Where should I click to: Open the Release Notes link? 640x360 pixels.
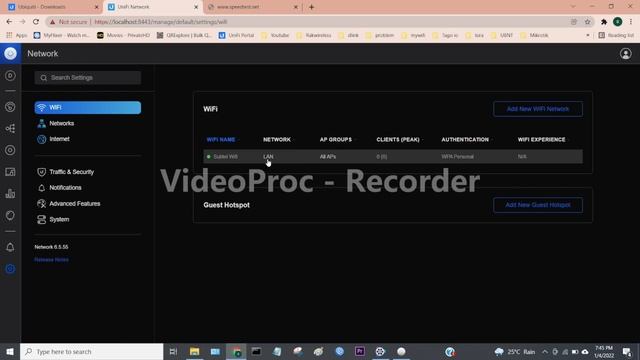click(51, 260)
